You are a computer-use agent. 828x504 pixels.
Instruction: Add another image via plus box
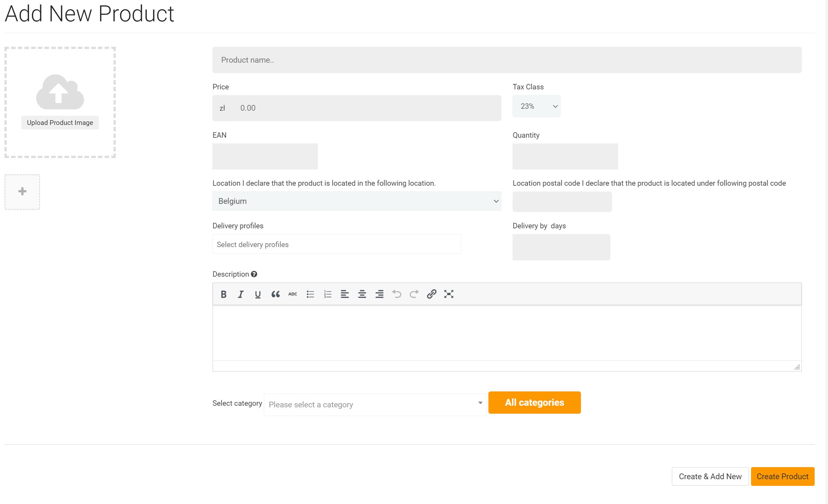coord(22,192)
